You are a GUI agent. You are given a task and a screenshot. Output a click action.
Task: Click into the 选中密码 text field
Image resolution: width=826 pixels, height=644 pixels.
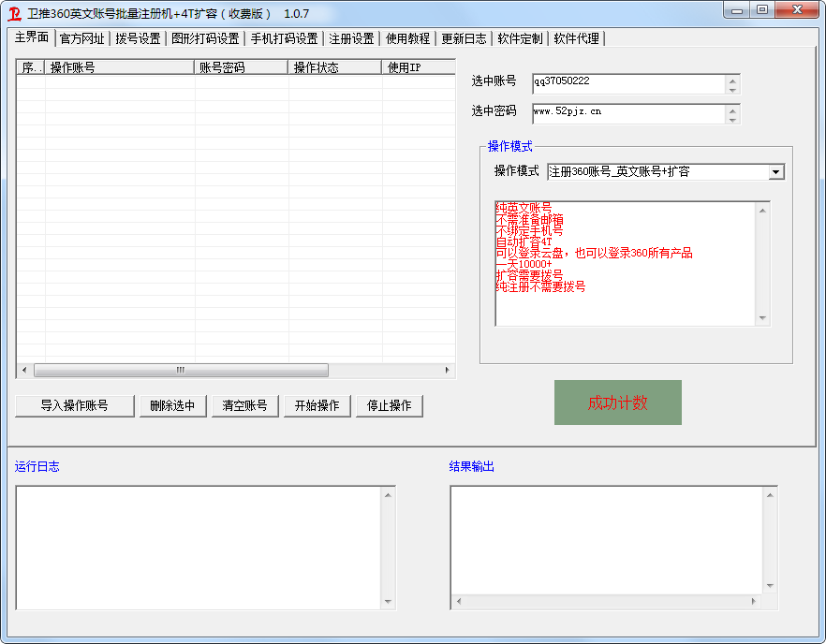click(x=627, y=113)
